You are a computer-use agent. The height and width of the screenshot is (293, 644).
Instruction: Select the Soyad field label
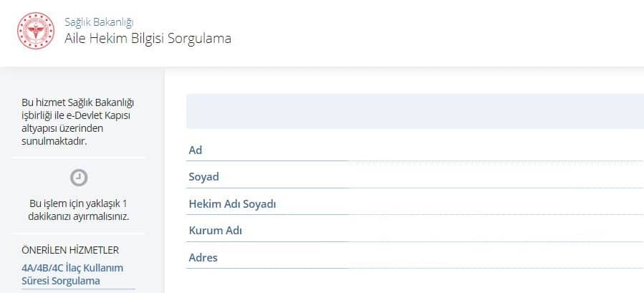[x=203, y=177]
